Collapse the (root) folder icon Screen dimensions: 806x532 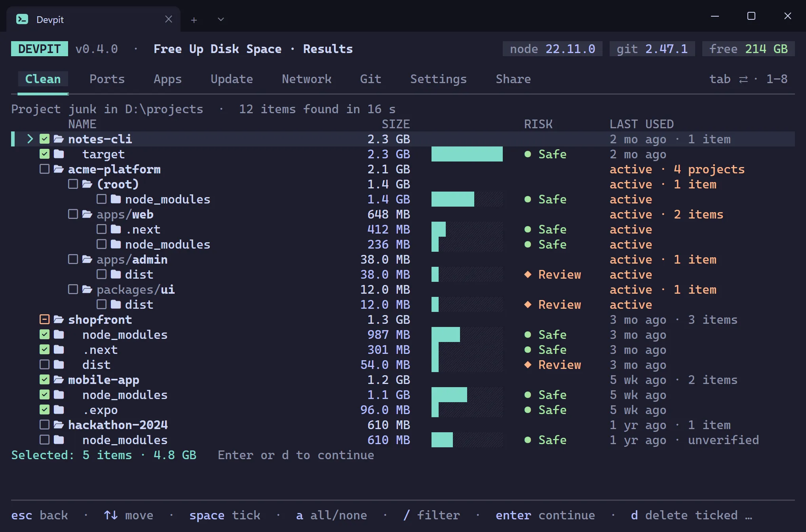pos(87,184)
